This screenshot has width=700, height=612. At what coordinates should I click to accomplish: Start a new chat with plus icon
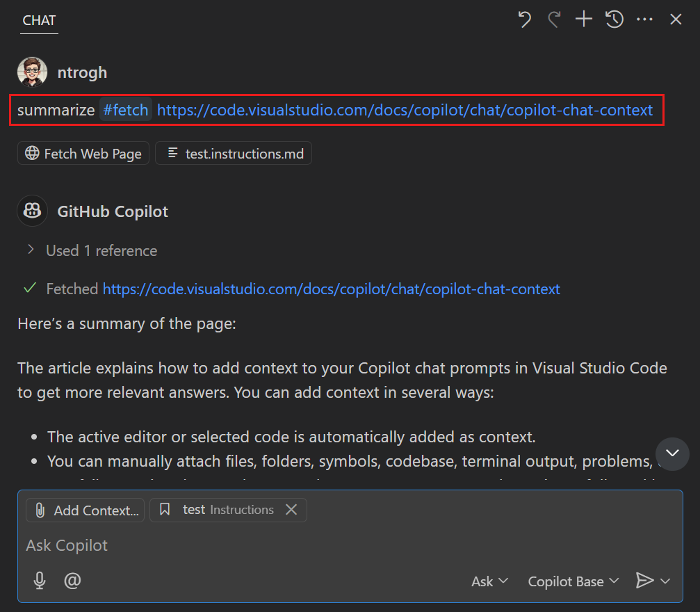pyautogui.click(x=584, y=19)
